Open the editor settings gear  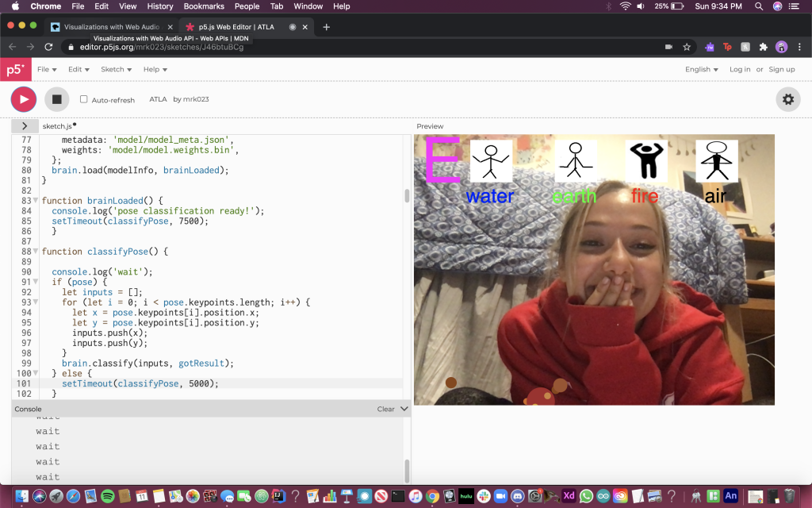pyautogui.click(x=787, y=99)
